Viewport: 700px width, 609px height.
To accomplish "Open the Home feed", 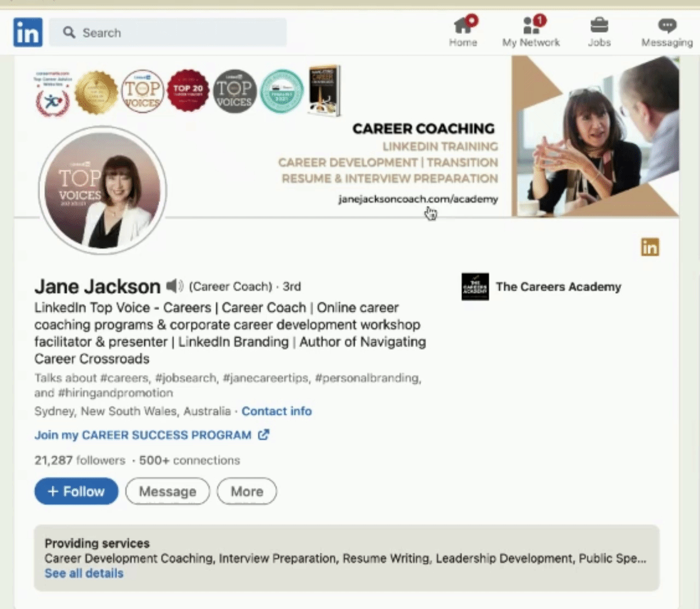I will click(463, 32).
